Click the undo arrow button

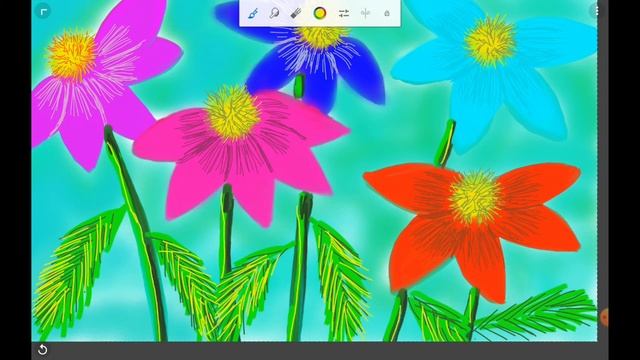(42, 350)
